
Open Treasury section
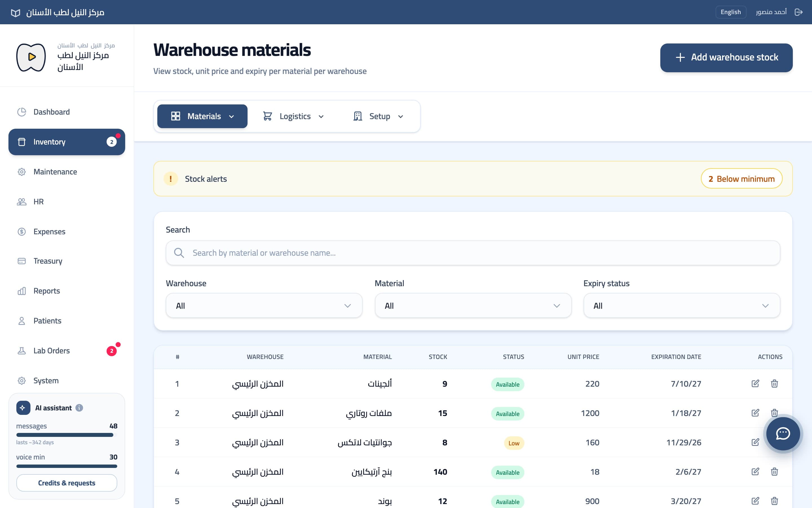(x=67, y=261)
